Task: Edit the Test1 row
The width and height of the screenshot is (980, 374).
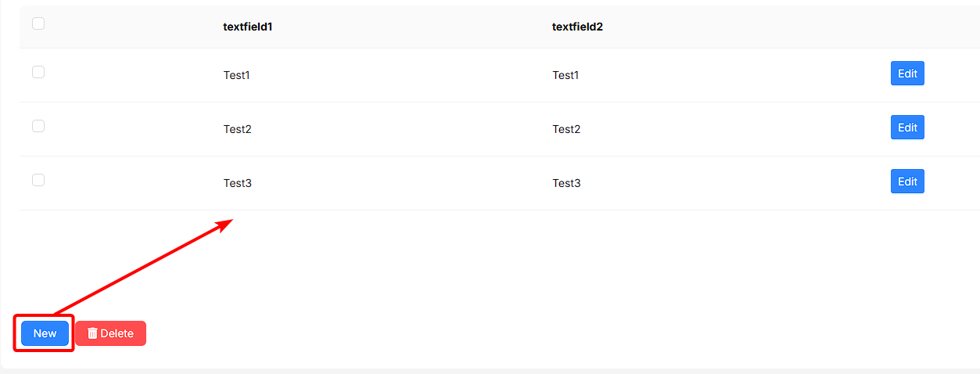Action: click(x=907, y=74)
